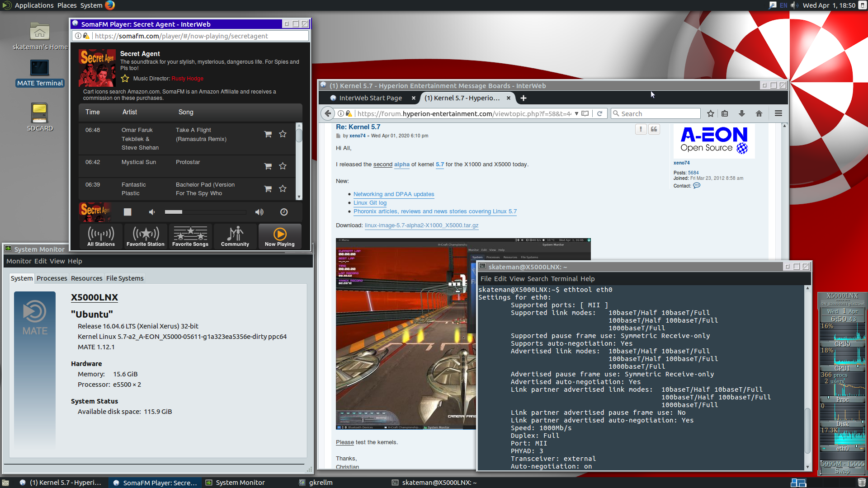The width and height of the screenshot is (868, 488).
Task: Go back in InterWeb browser
Action: click(328, 113)
